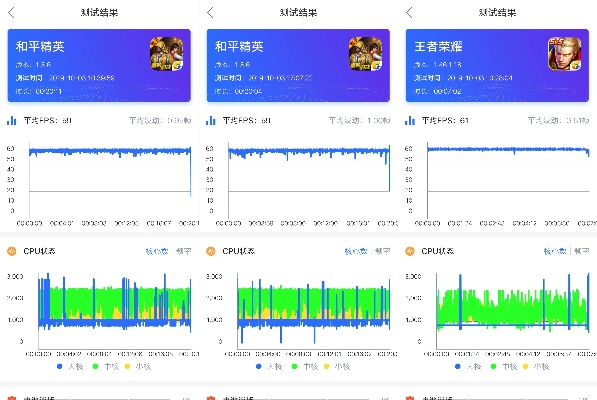This screenshot has width=597, height=400.
Task: Toggle 大核 legend in 00:20:04 和平精英 CPU chart
Action: coord(269,367)
